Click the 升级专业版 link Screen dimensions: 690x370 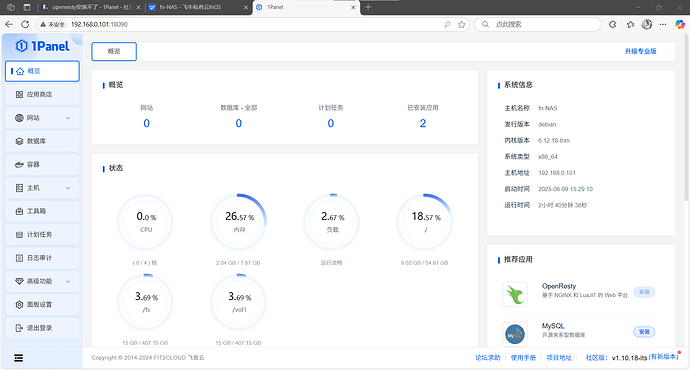point(640,51)
